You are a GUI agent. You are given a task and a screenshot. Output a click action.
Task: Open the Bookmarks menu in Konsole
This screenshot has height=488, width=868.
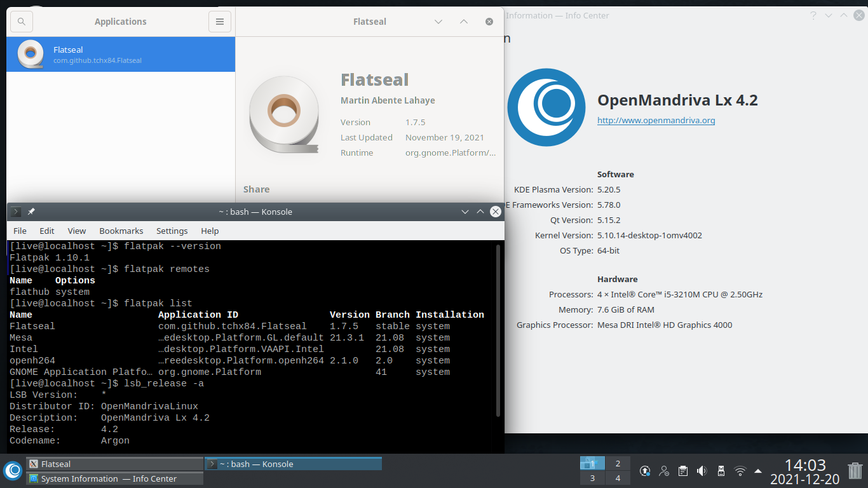coord(121,231)
